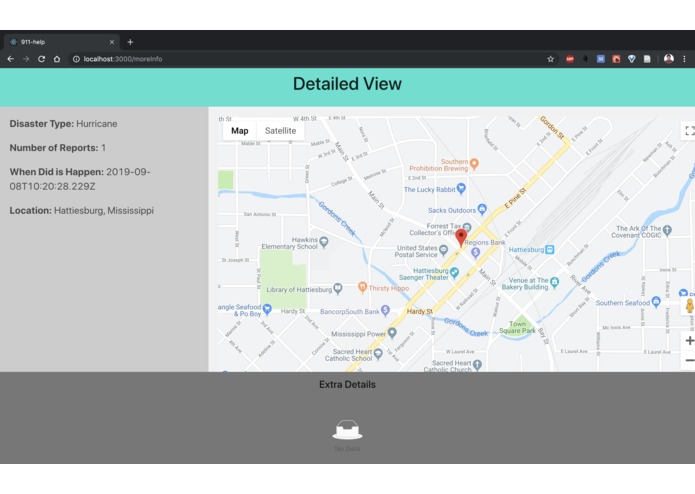This screenshot has height=494, width=695.
Task: Click Mississippi Power marker
Action: click(392, 333)
